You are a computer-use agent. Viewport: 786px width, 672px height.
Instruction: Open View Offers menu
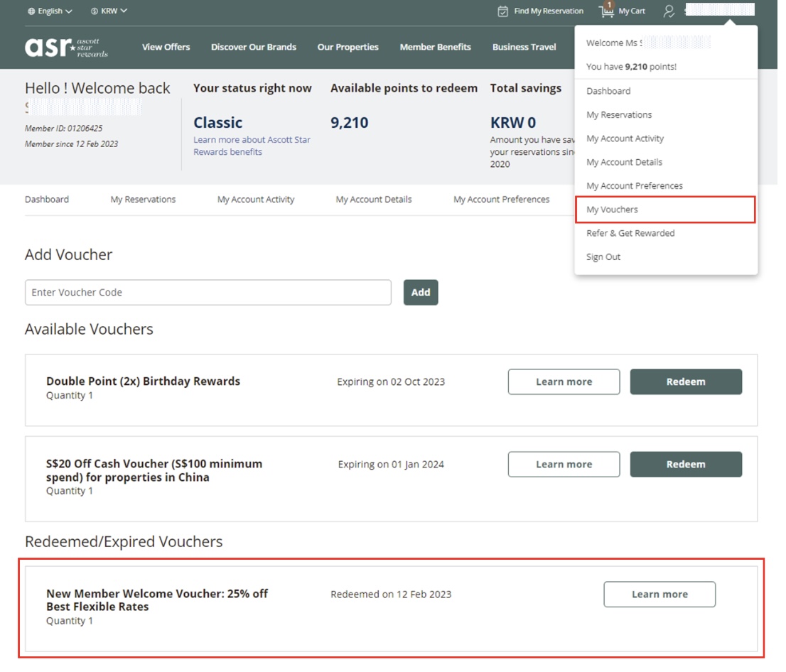[166, 47]
